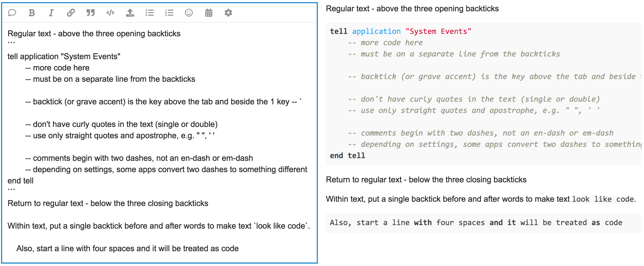This screenshot has width=644, height=266.
Task: Click the opening three backticks in editor
Action: [11, 43]
